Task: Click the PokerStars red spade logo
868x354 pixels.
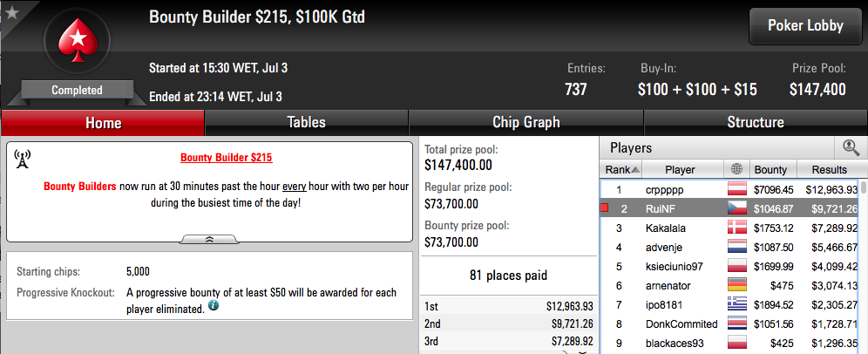Action: 78,40
